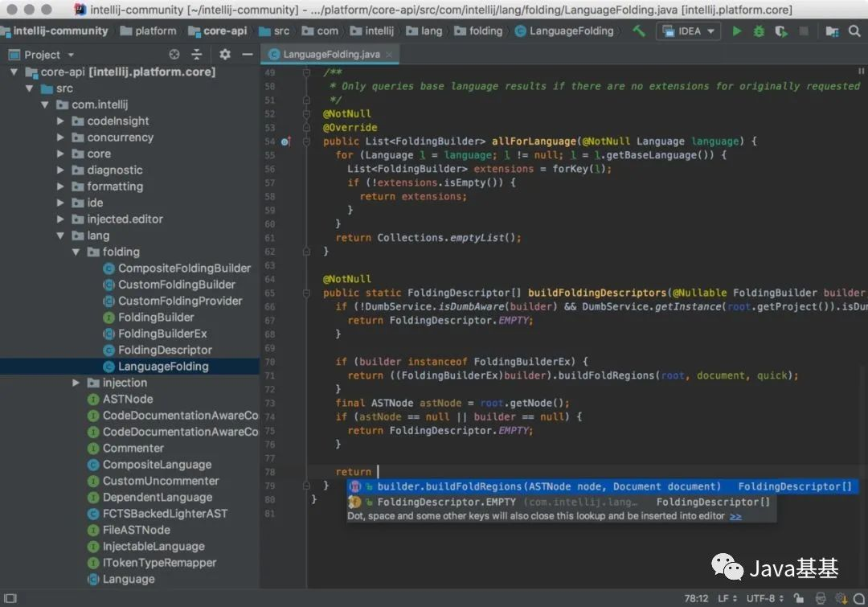Run with coverage icon
868x607 pixels.
780,31
